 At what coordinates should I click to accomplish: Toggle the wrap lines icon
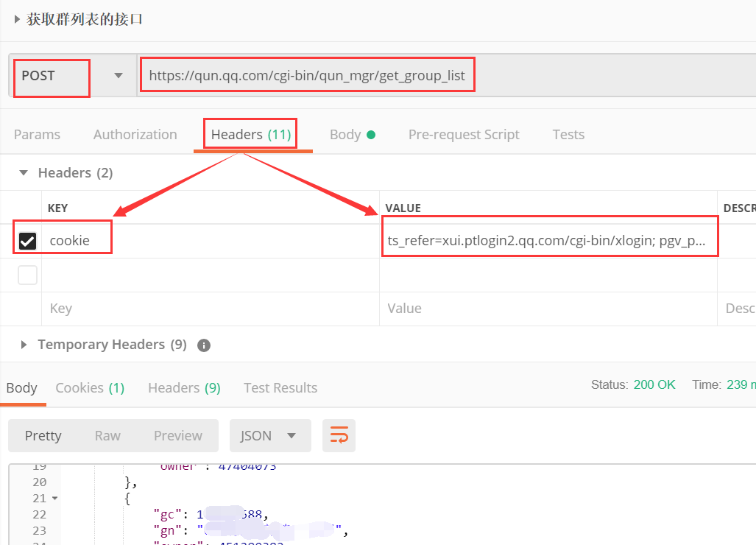(339, 435)
